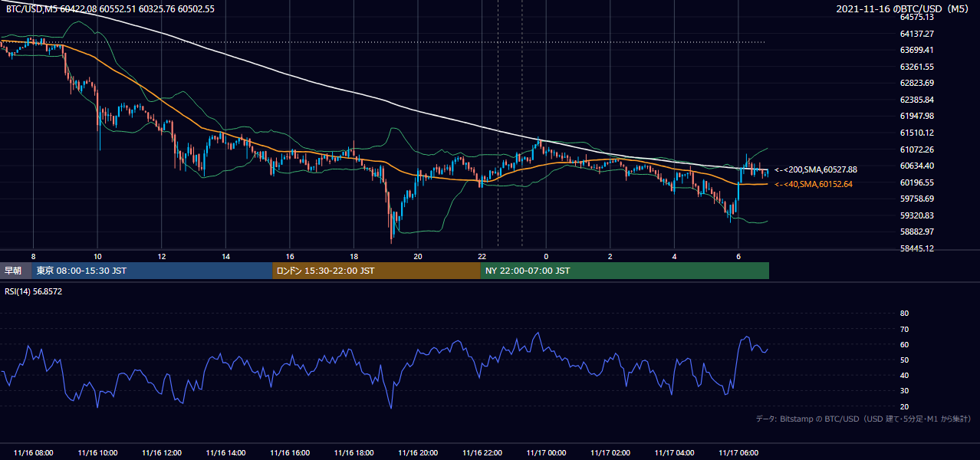This screenshot has height=460, width=980.
Task: Click price axis value 63699.41
Action: click(916, 50)
